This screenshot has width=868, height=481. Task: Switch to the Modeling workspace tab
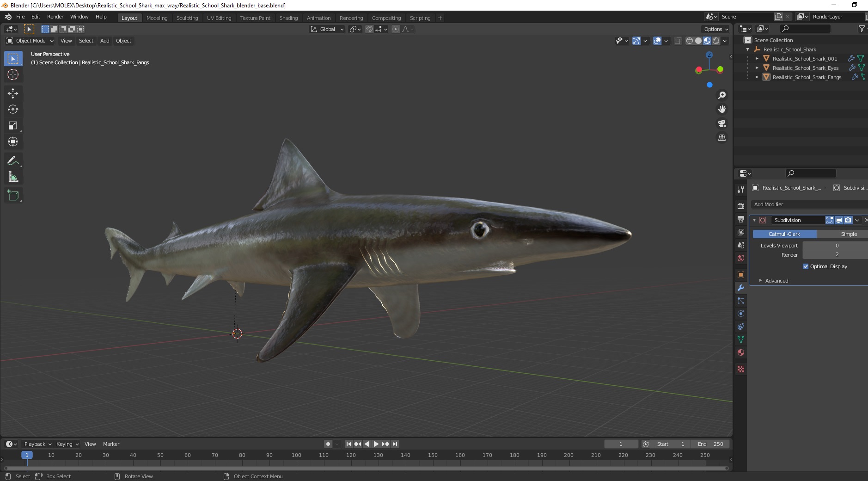157,18
